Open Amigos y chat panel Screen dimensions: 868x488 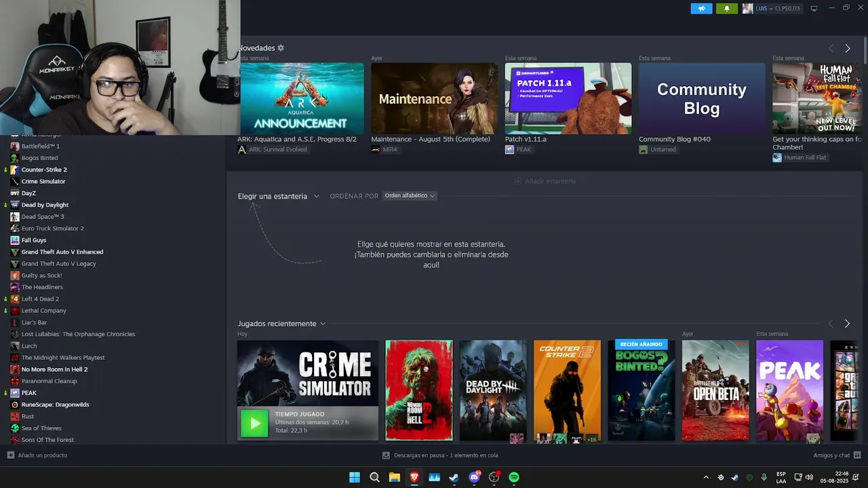point(837,455)
